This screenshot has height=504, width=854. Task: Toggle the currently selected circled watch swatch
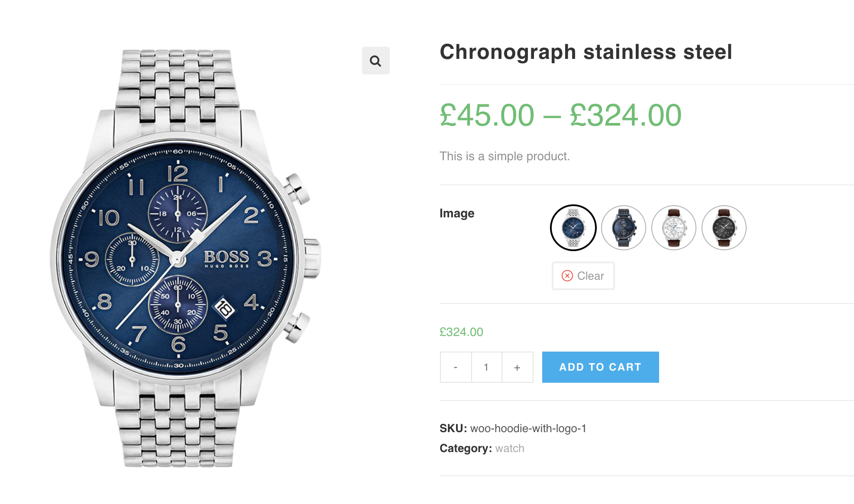pyautogui.click(x=573, y=227)
